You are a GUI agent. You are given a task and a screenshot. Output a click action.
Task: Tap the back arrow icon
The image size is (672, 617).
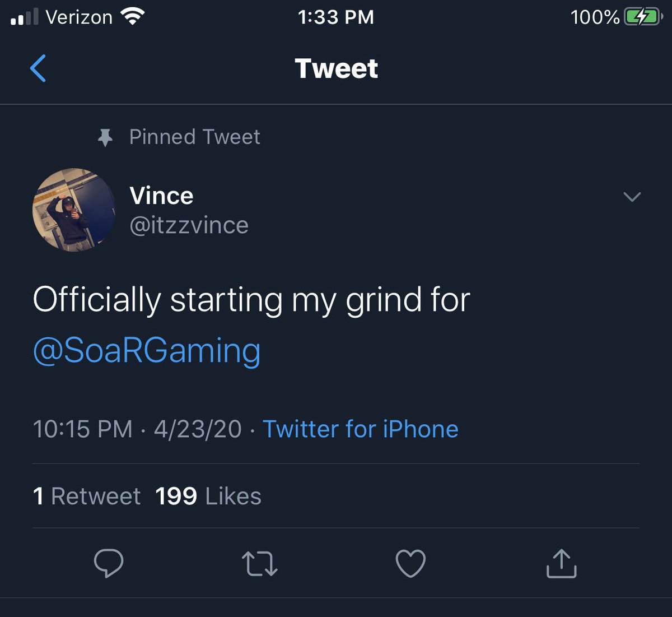(x=38, y=68)
